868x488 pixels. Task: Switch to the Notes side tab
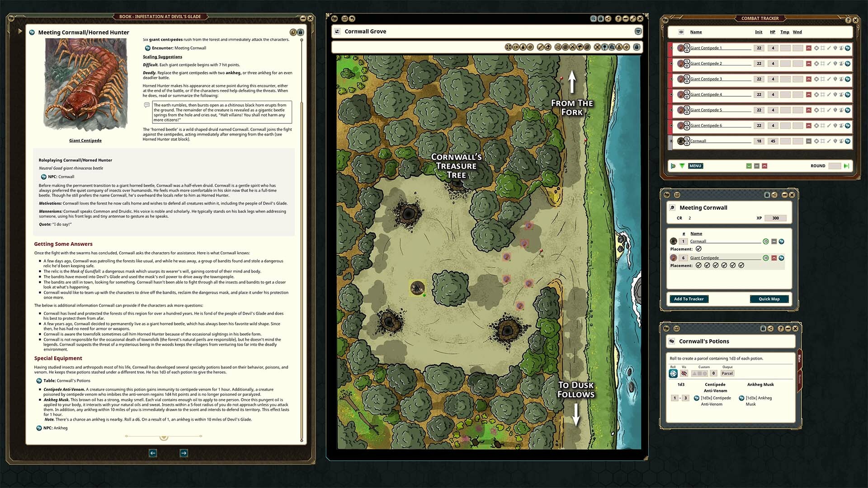point(799,379)
